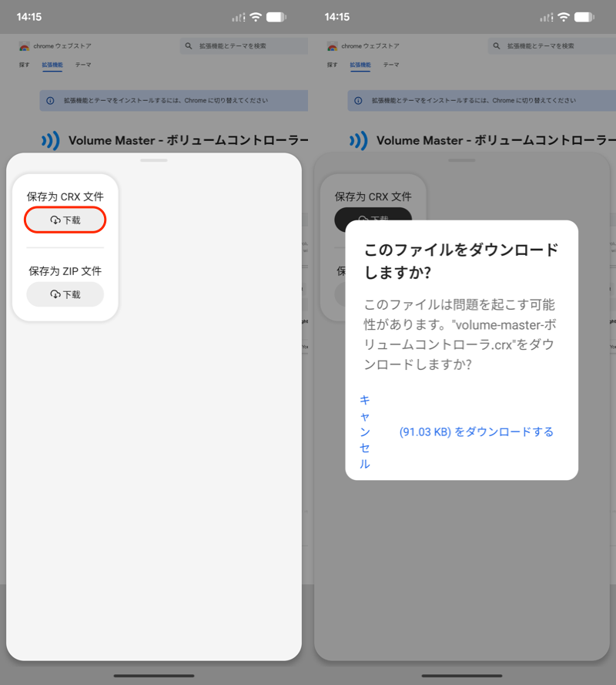Tap the grabber handle atop the left sheet
The width and height of the screenshot is (616, 685).
coord(153,159)
